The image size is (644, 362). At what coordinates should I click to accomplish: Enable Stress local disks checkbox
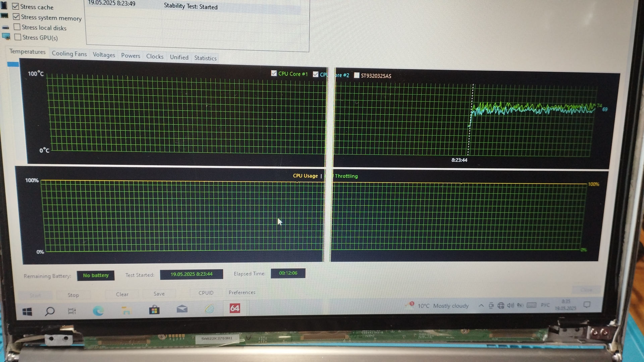point(17,27)
